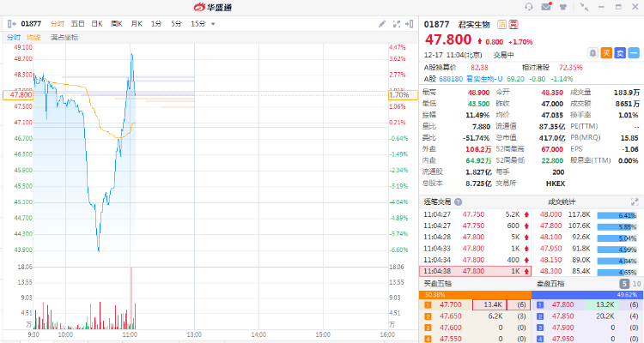Click the 最低 value 43.500
The width and height of the screenshot is (644, 343).
click(x=478, y=104)
